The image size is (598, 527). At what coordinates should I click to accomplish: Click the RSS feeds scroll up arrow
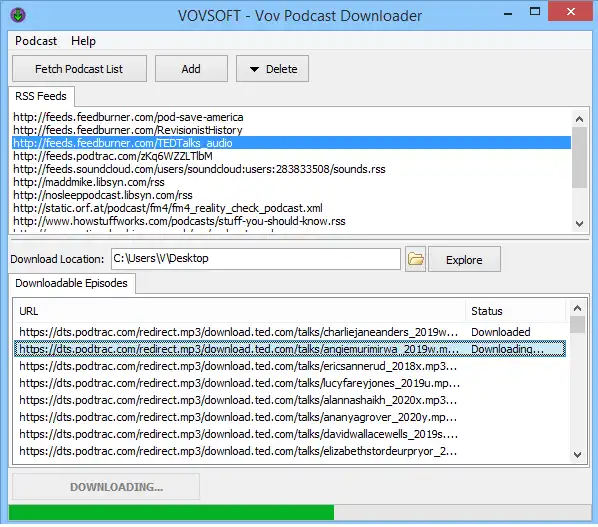579,119
